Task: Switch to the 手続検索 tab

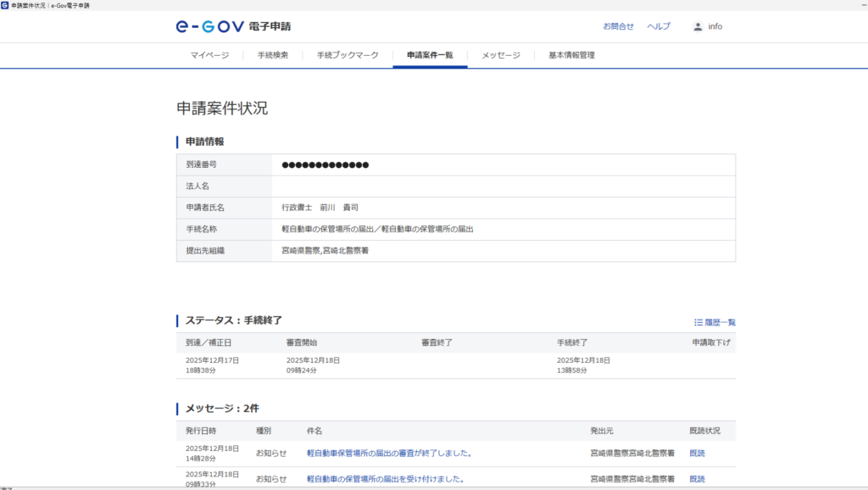Action: (273, 55)
